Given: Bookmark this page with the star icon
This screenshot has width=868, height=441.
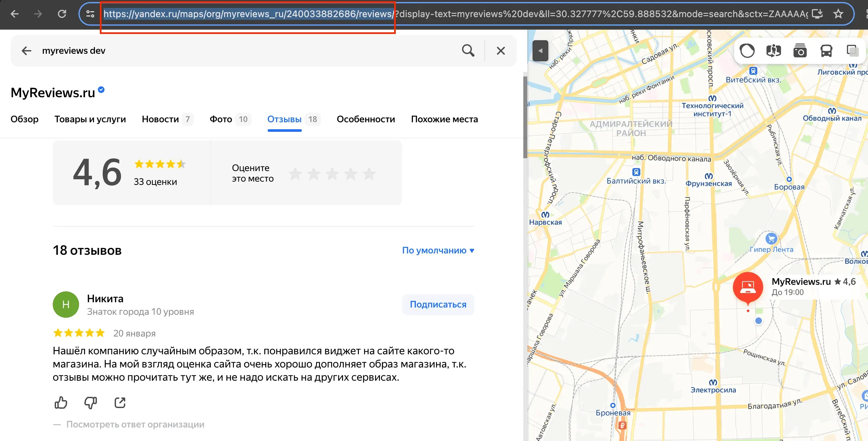Looking at the screenshot, I should [x=838, y=14].
